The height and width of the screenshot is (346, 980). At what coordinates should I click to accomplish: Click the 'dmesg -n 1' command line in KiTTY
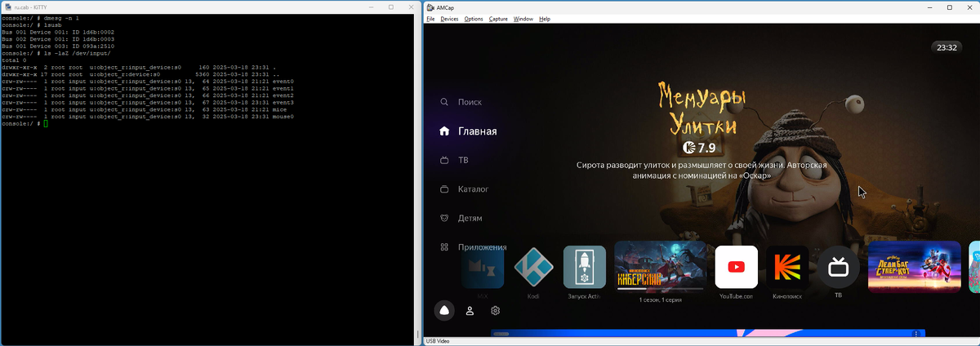pyautogui.click(x=41, y=17)
